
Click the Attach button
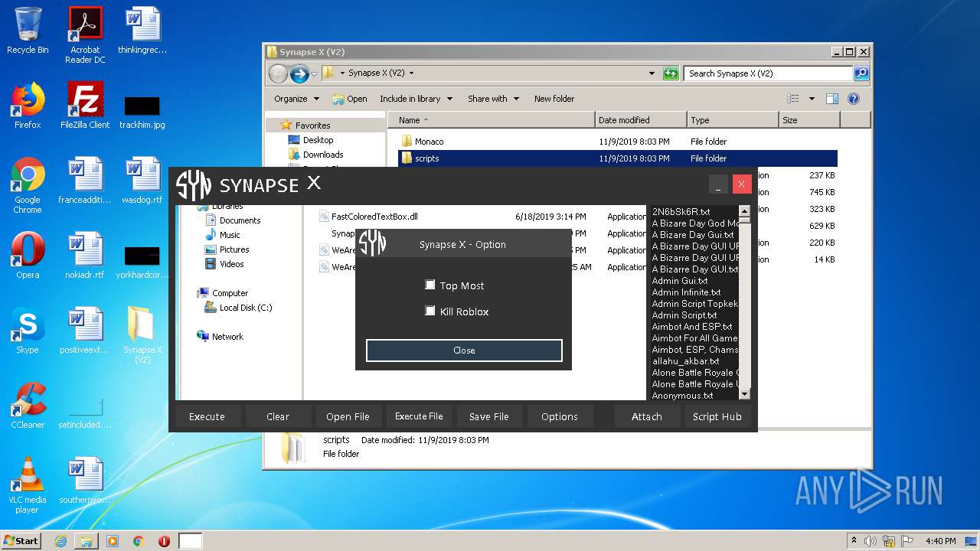647,416
